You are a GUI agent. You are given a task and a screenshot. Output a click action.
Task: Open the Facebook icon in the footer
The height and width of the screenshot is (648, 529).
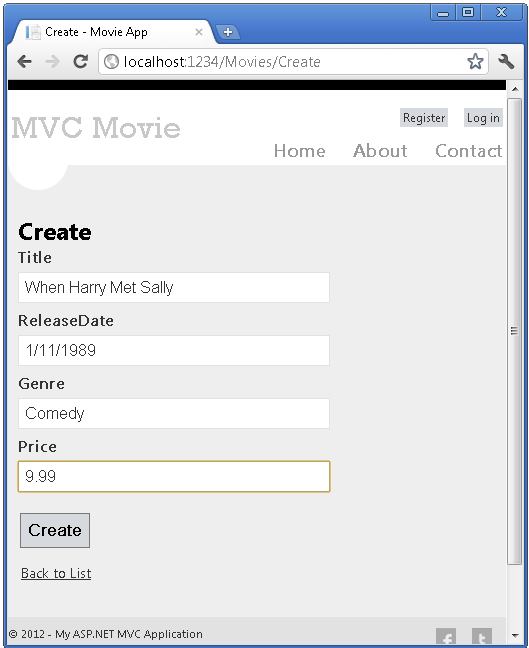point(446,636)
